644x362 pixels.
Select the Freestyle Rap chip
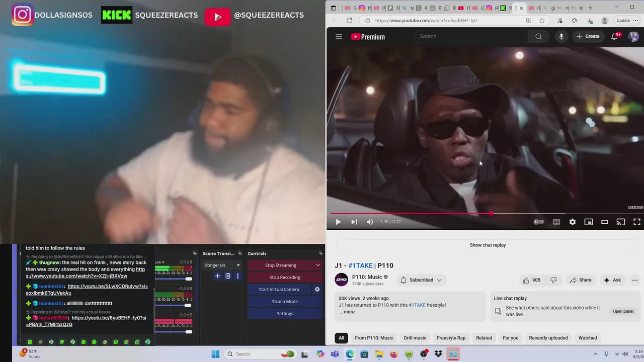(451, 338)
